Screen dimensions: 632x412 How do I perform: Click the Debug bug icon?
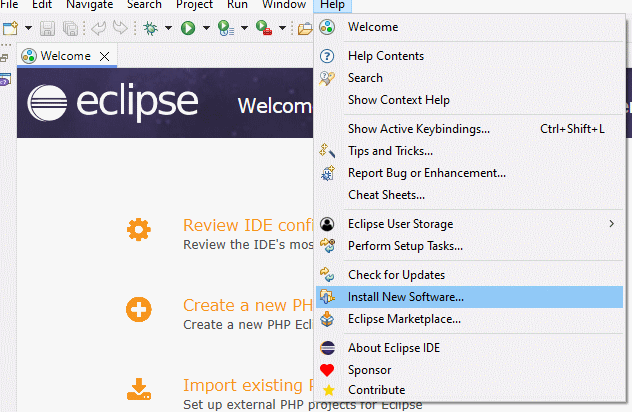tap(151, 28)
